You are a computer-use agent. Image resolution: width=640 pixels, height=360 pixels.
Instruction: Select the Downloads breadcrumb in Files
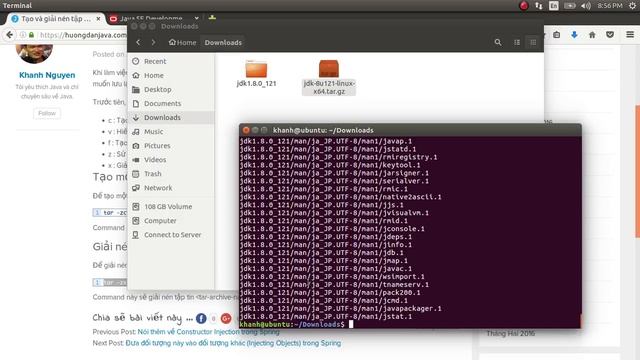pyautogui.click(x=223, y=42)
